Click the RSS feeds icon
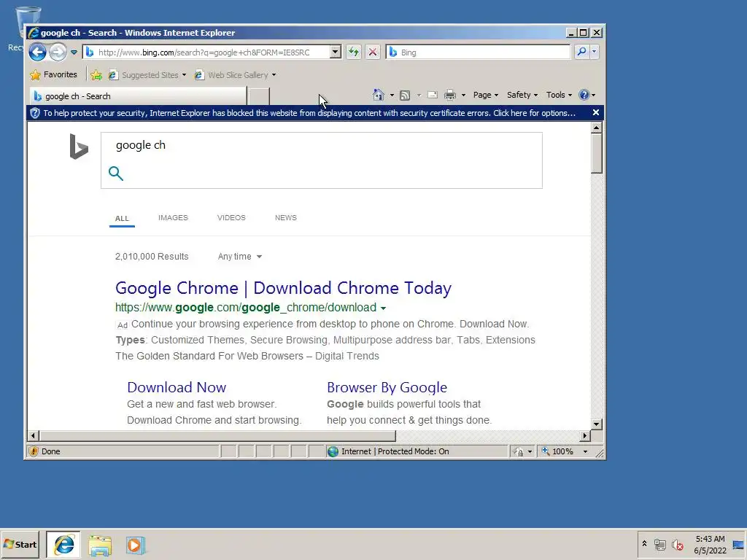747x560 pixels. (x=405, y=96)
